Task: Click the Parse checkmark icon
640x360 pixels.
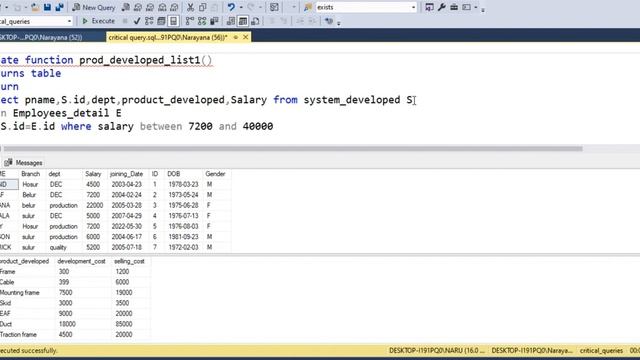Action: tap(137, 21)
